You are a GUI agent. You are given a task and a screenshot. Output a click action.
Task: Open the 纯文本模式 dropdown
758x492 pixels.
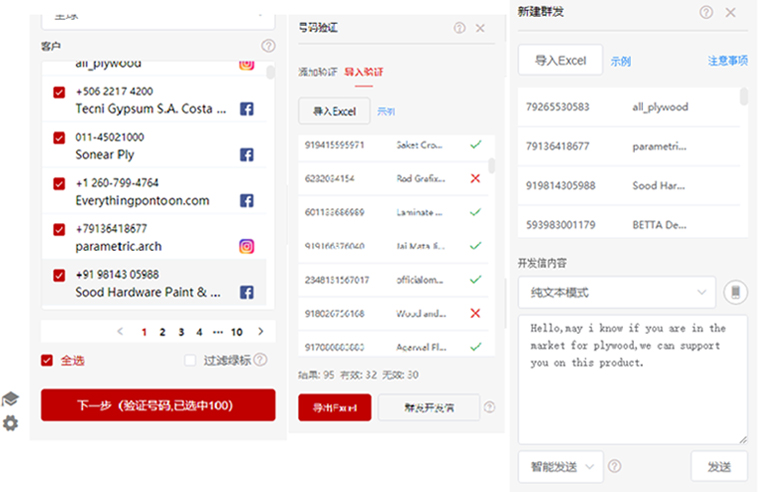[616, 293]
